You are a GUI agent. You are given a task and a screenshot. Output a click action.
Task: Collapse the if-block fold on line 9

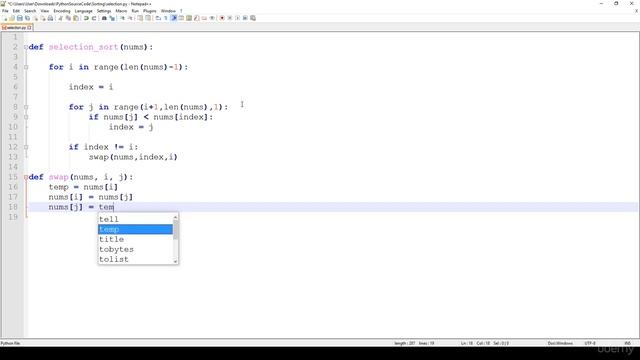[x=26, y=117]
